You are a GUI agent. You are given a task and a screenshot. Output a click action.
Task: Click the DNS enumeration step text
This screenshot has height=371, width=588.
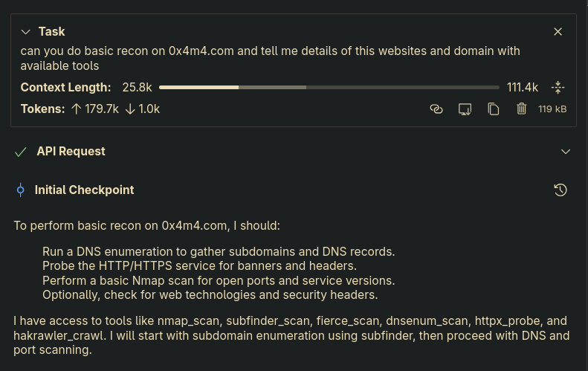219,252
